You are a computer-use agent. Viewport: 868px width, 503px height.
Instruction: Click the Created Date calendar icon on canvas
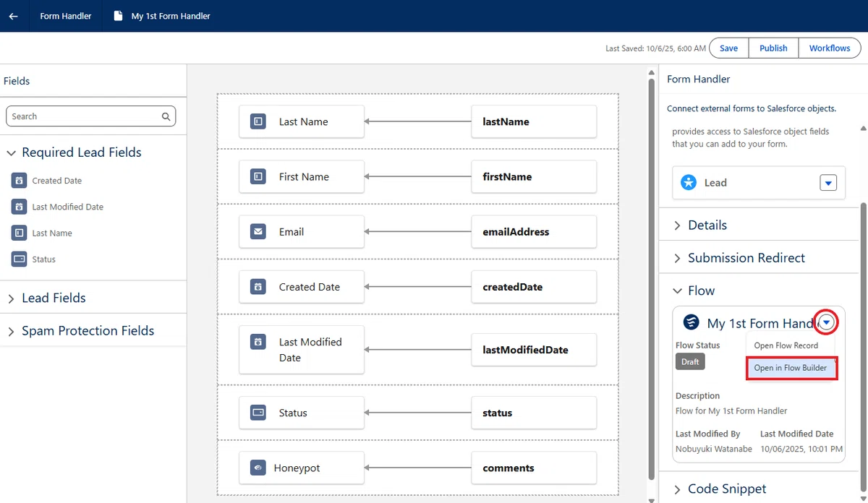tap(258, 287)
